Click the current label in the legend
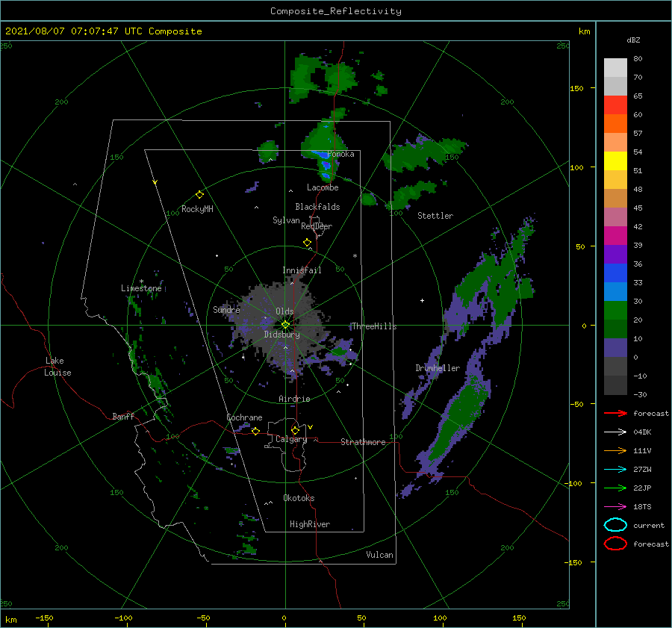This screenshot has height=628, width=672. click(x=649, y=525)
